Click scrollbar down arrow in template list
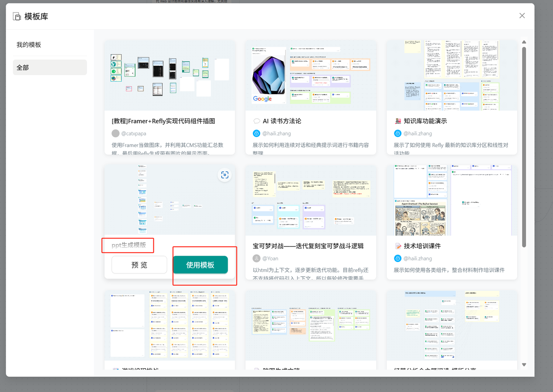Image resolution: width=553 pixels, height=392 pixels. coord(524,365)
